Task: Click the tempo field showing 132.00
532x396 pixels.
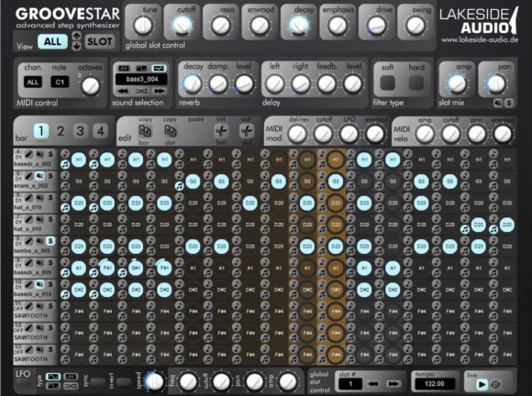Action: pyautogui.click(x=434, y=384)
